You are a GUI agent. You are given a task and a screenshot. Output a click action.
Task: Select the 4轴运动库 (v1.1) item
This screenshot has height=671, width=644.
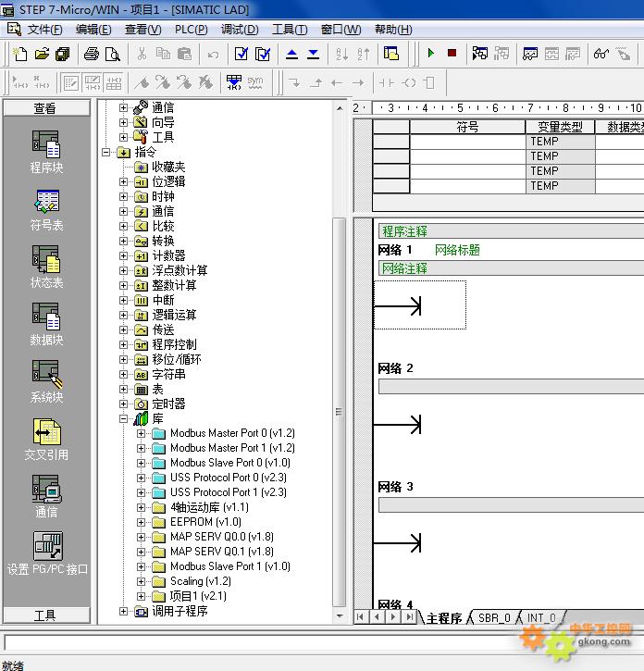point(209,507)
